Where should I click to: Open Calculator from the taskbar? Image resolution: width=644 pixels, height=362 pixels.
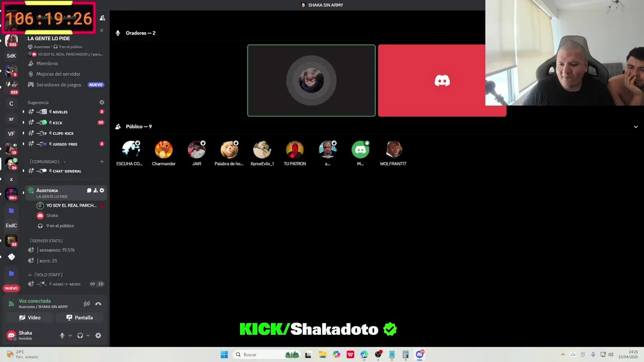pos(406,354)
